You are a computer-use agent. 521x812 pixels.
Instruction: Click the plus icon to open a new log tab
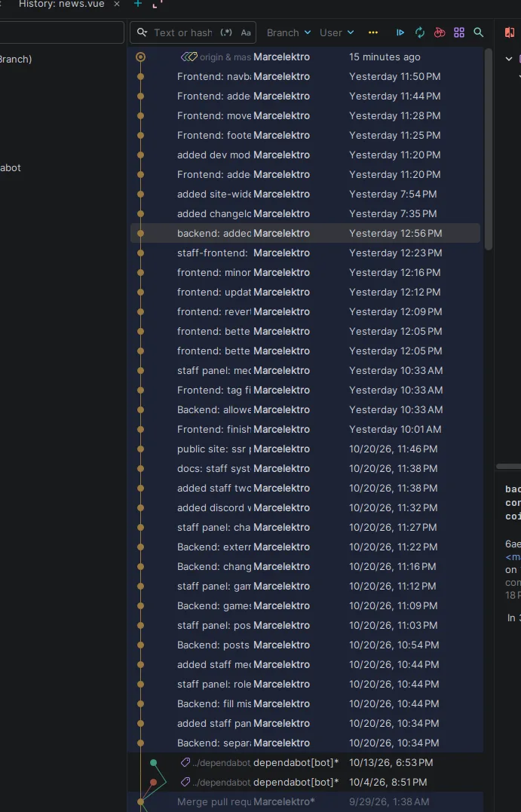[x=138, y=4]
